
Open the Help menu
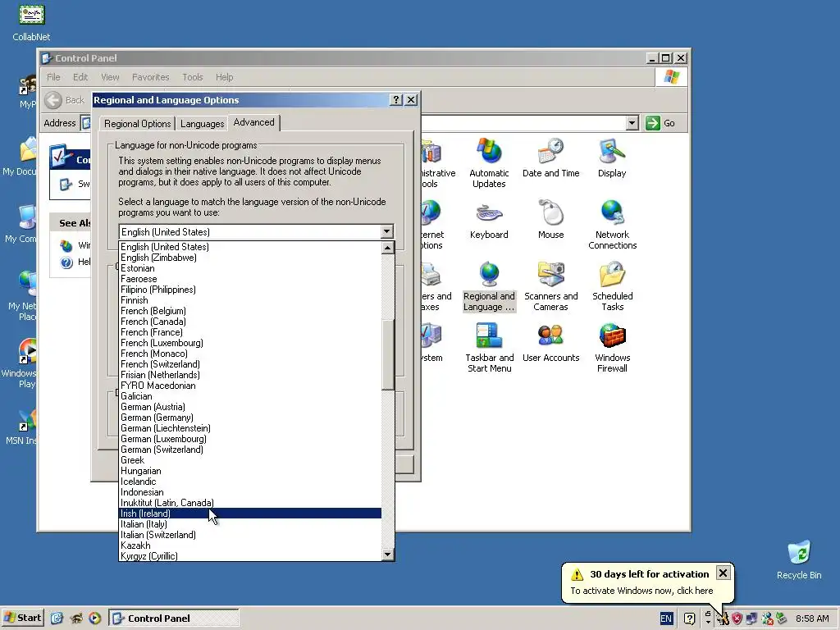[x=225, y=77]
